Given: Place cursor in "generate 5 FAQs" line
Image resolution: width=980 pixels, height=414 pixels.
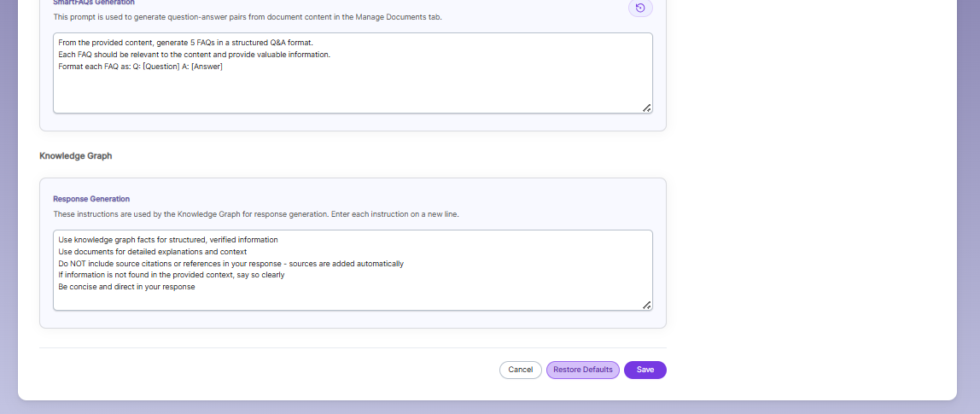Looking at the screenshot, I should (185, 43).
